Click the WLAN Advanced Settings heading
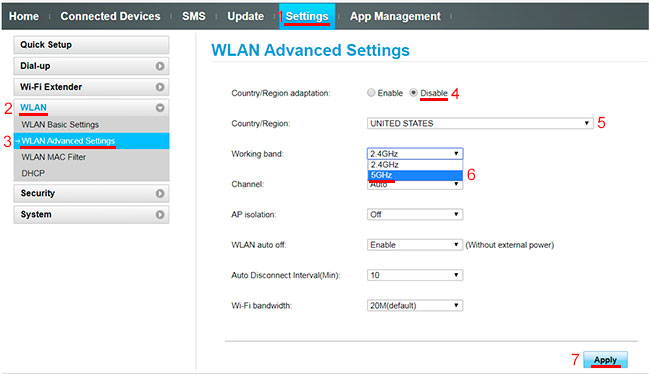The image size is (650, 374). (x=310, y=50)
